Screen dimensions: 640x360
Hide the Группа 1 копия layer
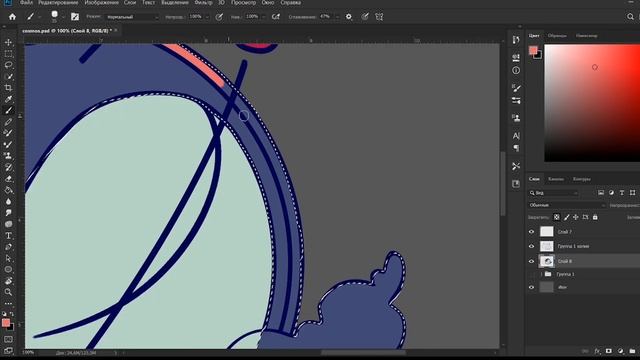click(531, 247)
